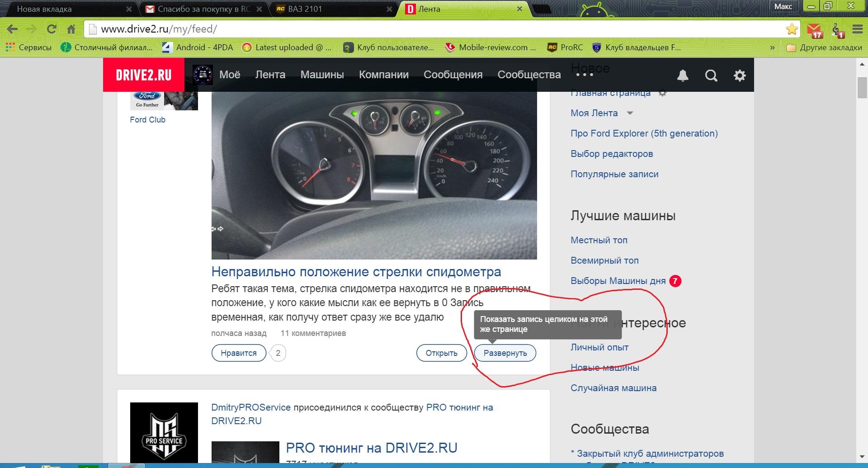Screen dimensions: 868x468
Task: Open the Android - 4PDA bookmark
Action: tap(198, 47)
